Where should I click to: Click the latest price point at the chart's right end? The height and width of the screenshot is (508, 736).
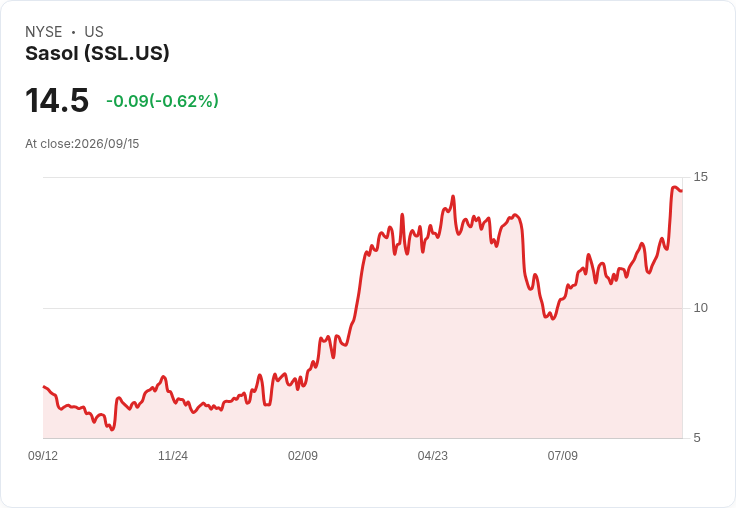point(682,191)
